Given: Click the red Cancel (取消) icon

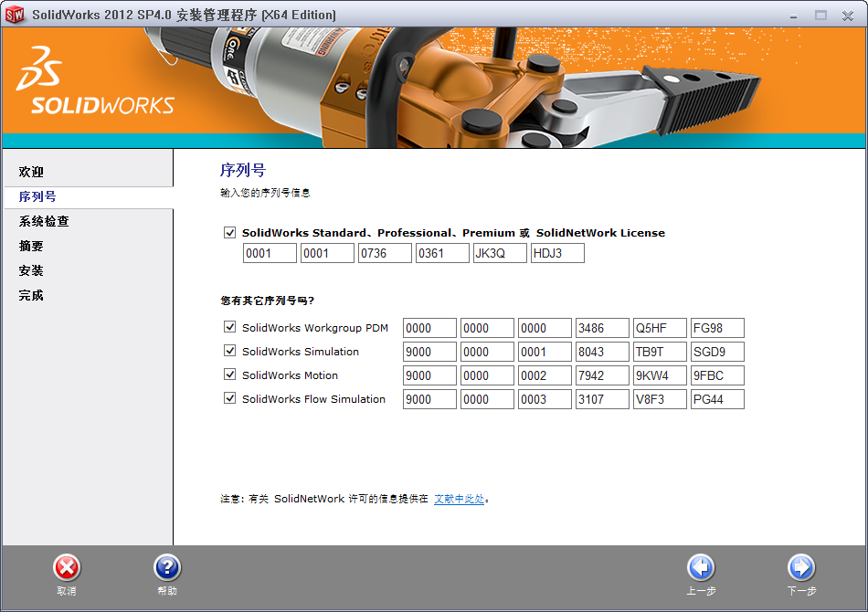Looking at the screenshot, I should pos(67,567).
